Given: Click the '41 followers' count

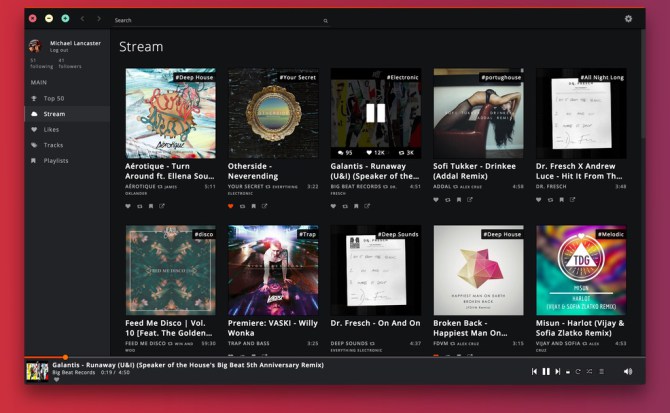Looking at the screenshot, I should pyautogui.click(x=70, y=64).
